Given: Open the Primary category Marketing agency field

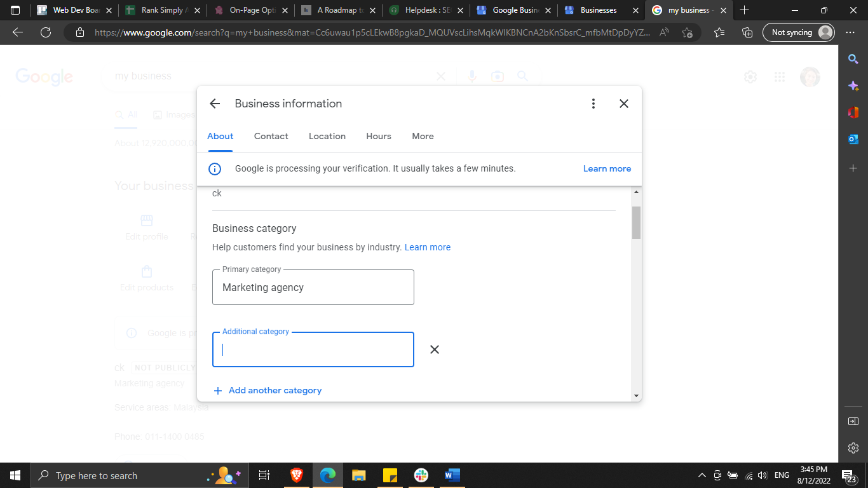Looking at the screenshot, I should click(x=313, y=288).
